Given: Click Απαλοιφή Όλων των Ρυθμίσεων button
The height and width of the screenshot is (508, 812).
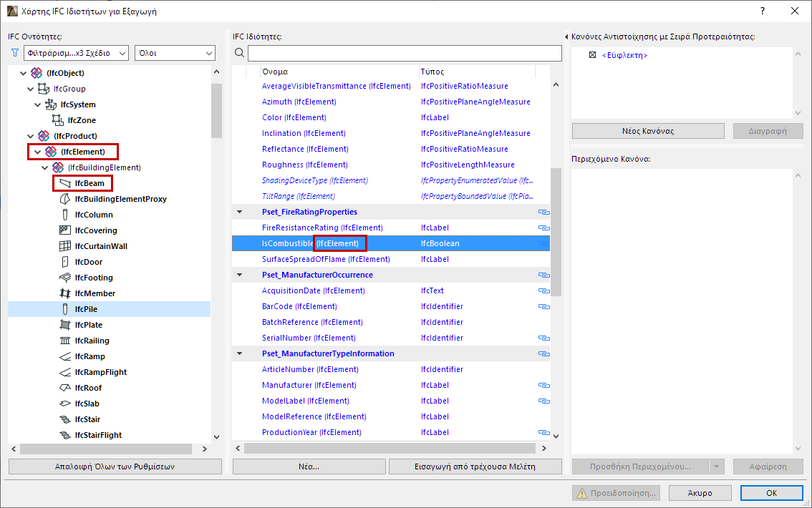Looking at the screenshot, I should coord(115,467).
